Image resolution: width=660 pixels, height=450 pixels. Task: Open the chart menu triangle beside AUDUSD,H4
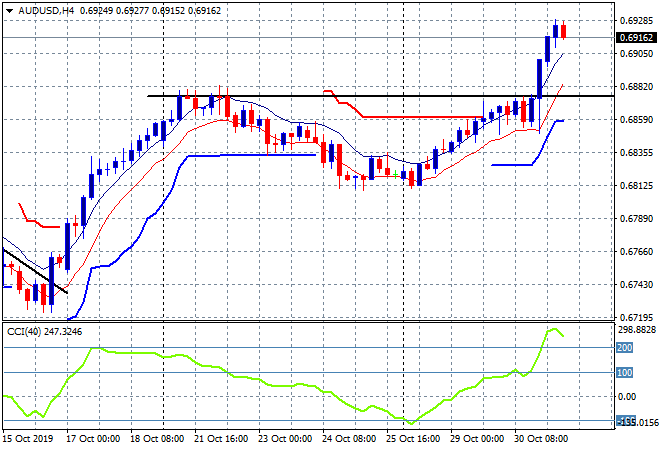[x=9, y=11]
